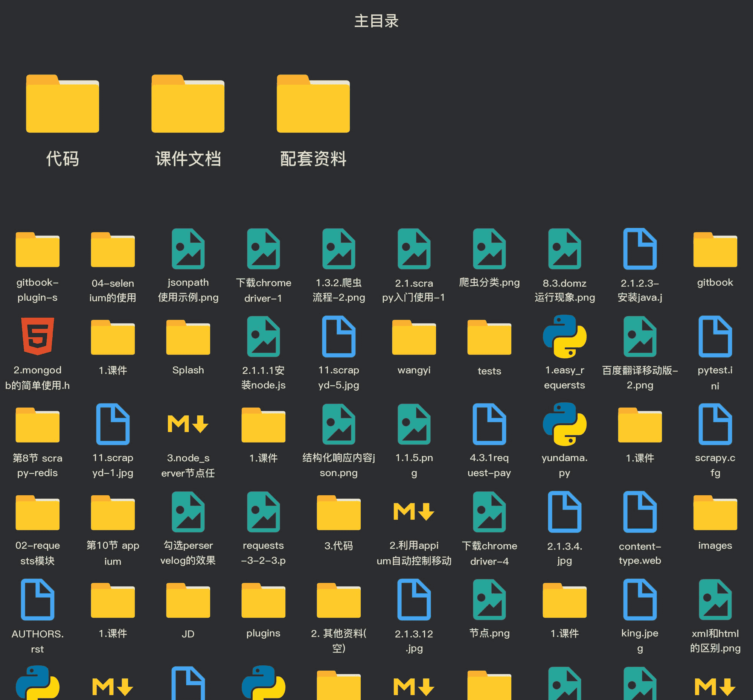Open the 2.mongodb HTML5 file icon

[38, 336]
